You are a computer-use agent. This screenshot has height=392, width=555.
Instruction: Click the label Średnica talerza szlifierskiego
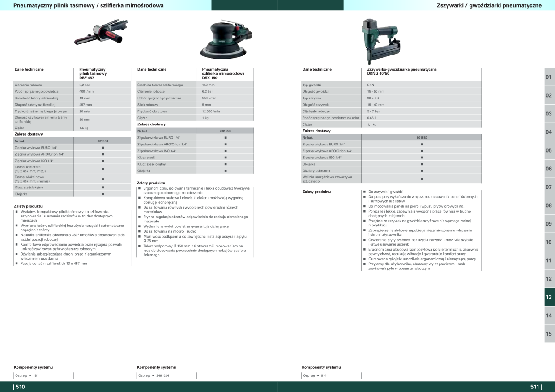click(x=160, y=85)
